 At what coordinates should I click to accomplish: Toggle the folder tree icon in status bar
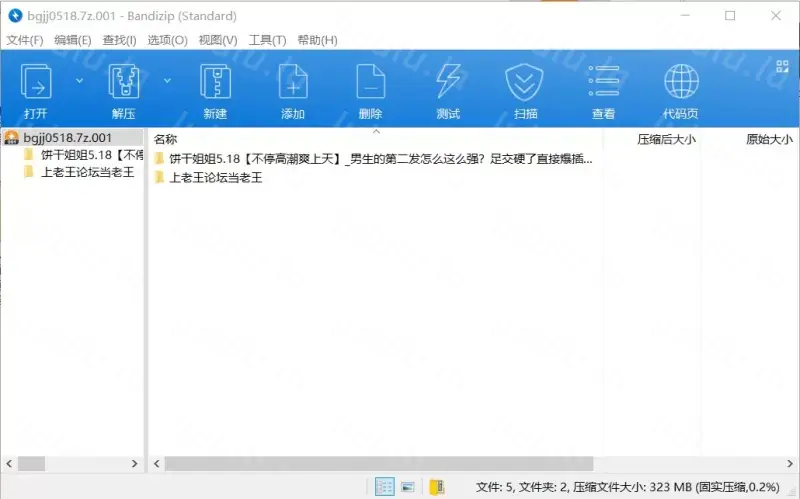(x=437, y=487)
